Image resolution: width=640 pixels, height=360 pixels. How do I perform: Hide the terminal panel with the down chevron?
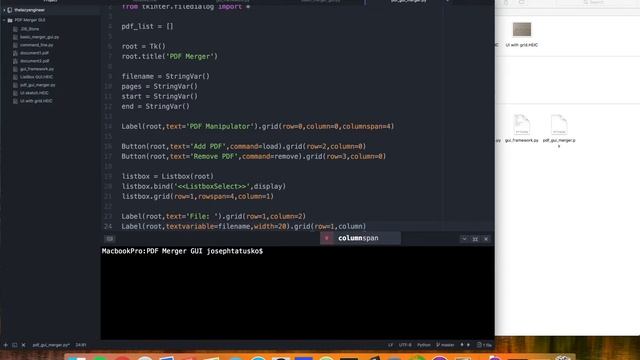pos(464,239)
